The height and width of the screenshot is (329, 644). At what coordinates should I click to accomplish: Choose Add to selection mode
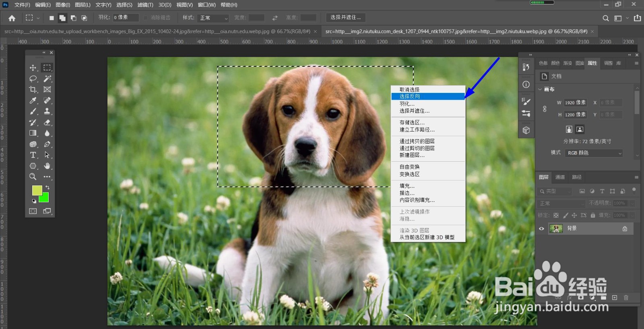click(x=62, y=18)
